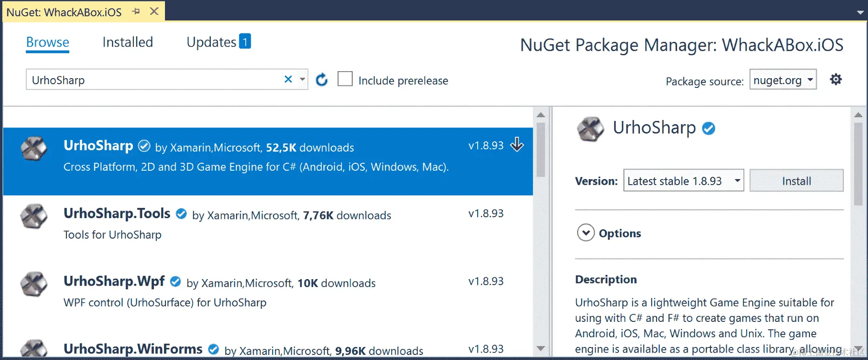The image size is (868, 360).
Task: Open the Updates tab
Action: (x=211, y=42)
